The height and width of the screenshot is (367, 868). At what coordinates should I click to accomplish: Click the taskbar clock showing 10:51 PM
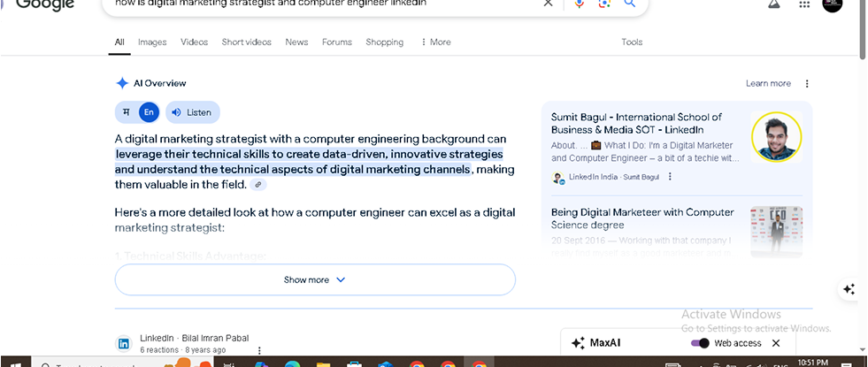tap(812, 363)
